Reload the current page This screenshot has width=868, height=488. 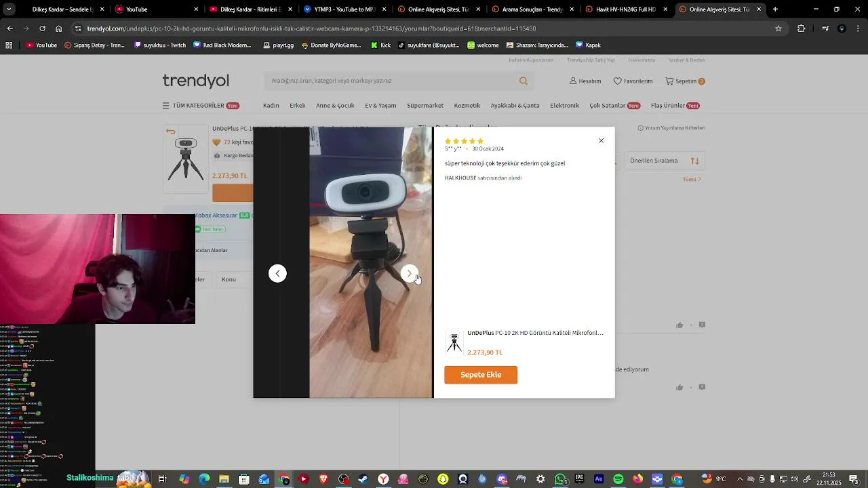coord(42,28)
